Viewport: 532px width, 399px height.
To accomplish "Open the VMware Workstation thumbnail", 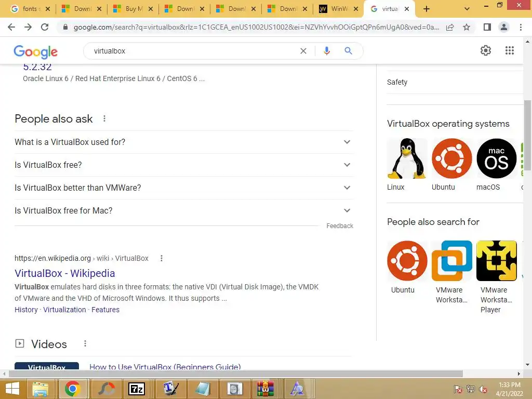I will coord(451,261).
